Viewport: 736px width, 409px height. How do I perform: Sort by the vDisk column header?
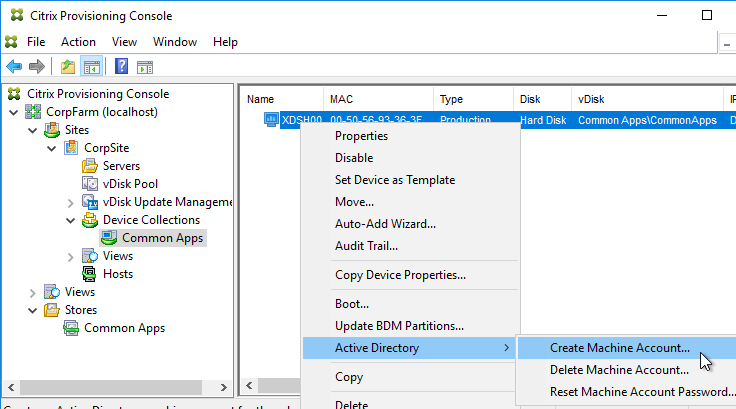pos(648,99)
